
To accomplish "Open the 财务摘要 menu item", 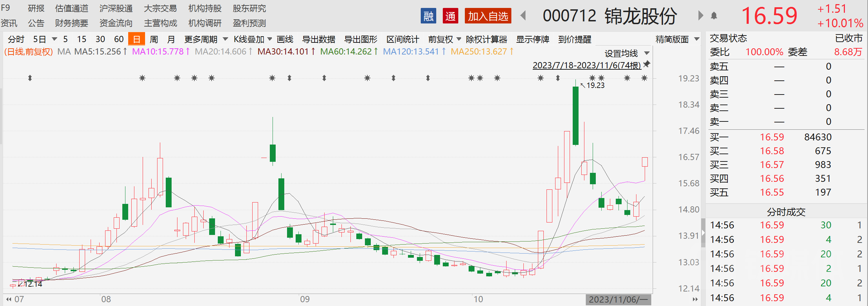I will tap(71, 23).
